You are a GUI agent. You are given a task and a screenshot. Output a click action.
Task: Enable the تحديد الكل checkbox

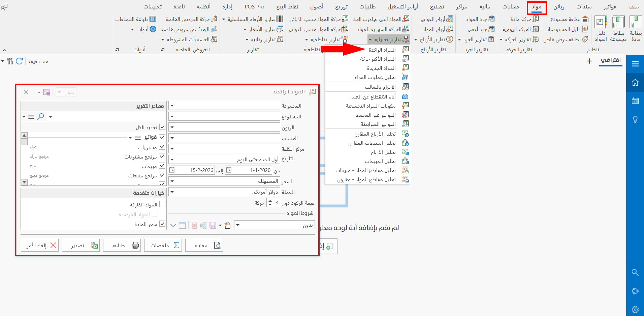[x=162, y=127]
